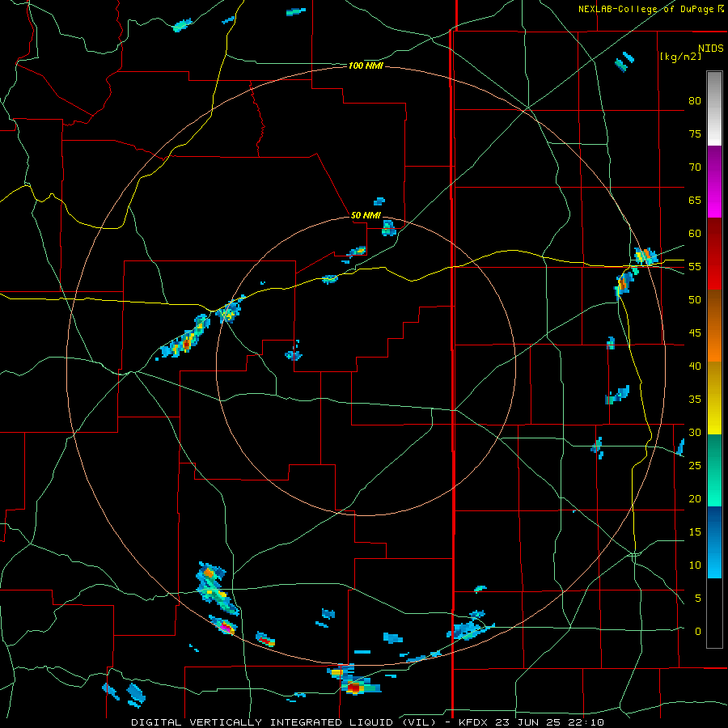This screenshot has height=728, width=728.
Task: Click the 50 value on the color scale
Action: [695, 300]
